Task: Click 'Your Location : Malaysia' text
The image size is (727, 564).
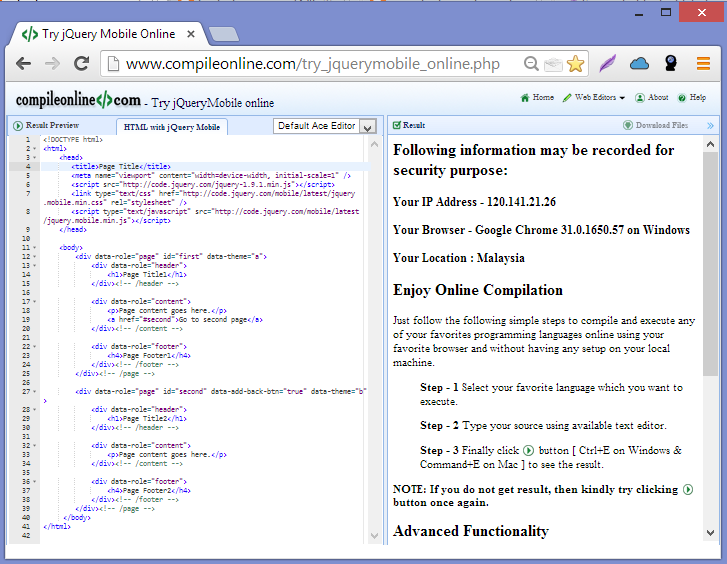Action: (459, 258)
